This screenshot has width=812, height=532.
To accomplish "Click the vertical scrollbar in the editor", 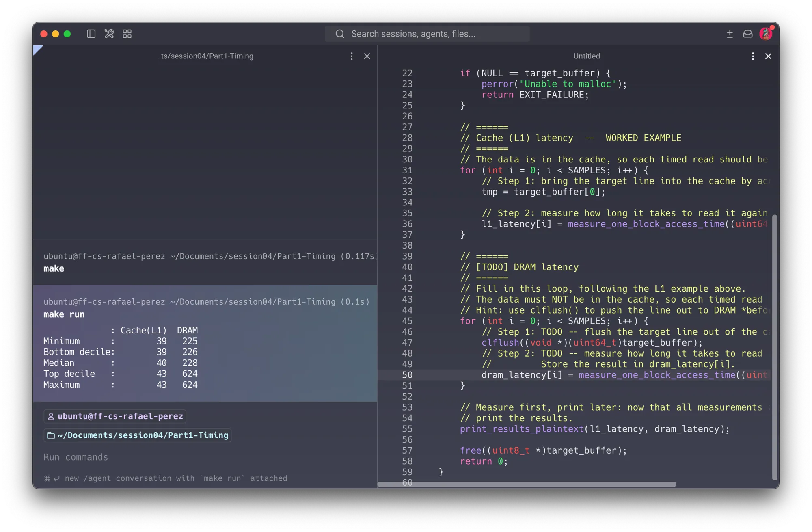I will 775,347.
